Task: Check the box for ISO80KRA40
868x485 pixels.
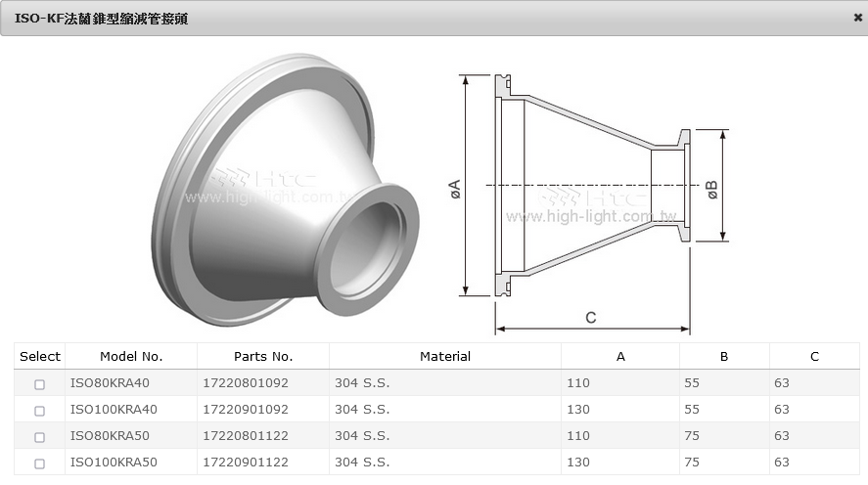Action: point(39,384)
